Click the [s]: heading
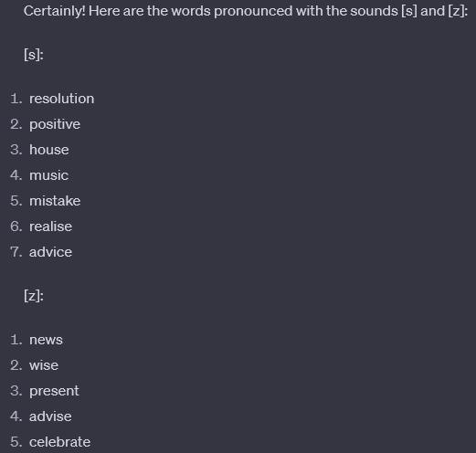476x453 pixels. (x=34, y=55)
